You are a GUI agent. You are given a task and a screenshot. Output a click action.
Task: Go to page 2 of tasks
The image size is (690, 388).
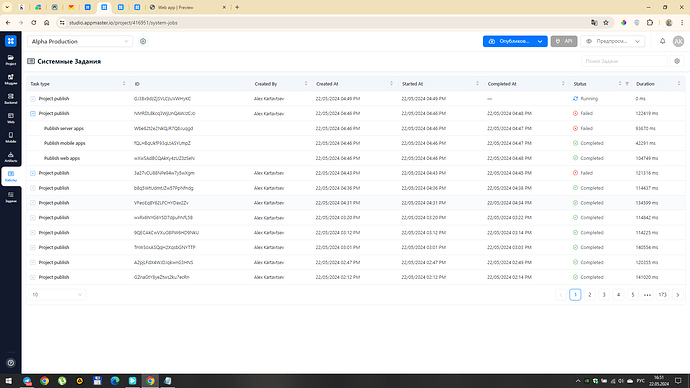590,295
